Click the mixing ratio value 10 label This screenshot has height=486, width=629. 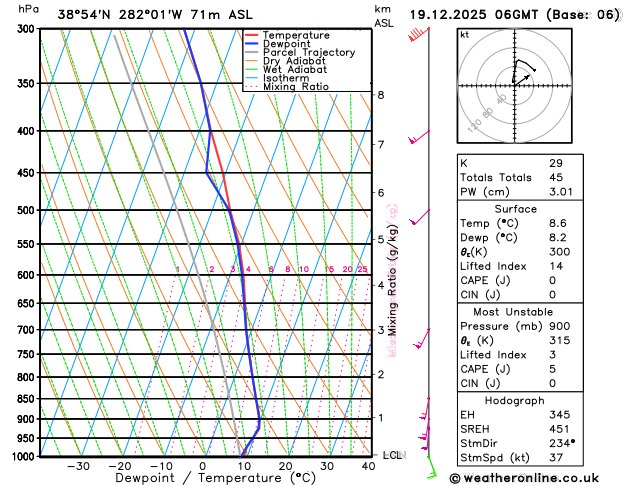click(x=304, y=269)
